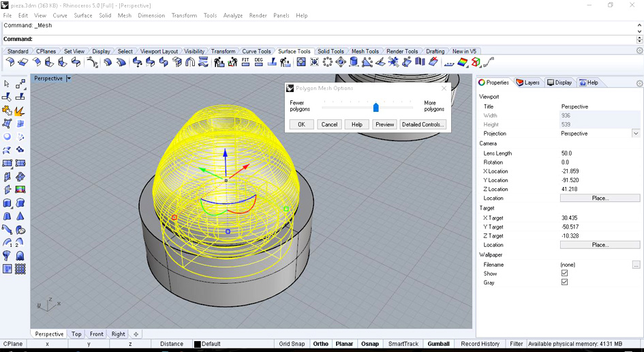Toggle Ortho mode in status bar
This screenshot has width=644, height=352.
coord(321,344)
